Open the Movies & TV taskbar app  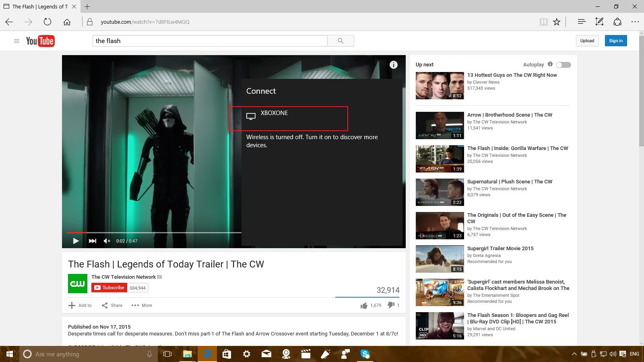click(x=305, y=354)
